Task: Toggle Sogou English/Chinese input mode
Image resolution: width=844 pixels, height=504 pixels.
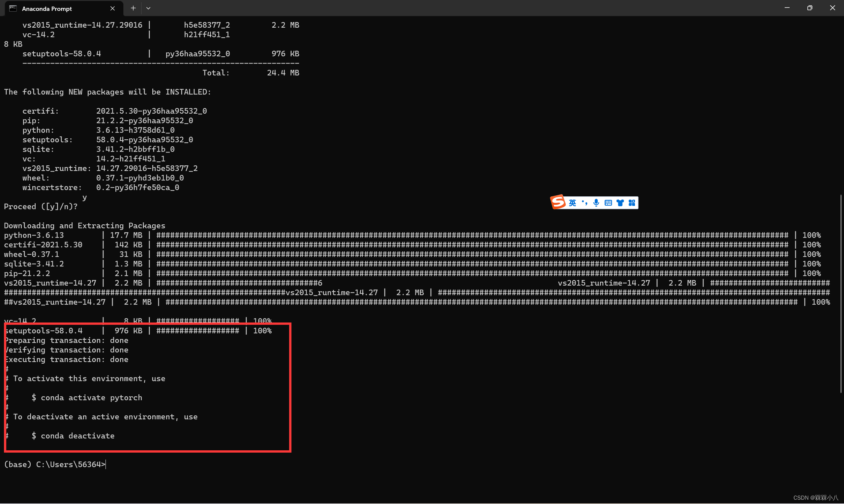Action: pyautogui.click(x=572, y=203)
